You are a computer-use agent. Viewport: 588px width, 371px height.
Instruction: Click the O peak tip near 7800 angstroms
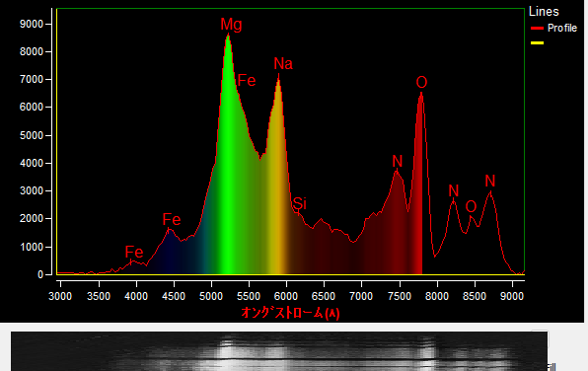(421, 93)
